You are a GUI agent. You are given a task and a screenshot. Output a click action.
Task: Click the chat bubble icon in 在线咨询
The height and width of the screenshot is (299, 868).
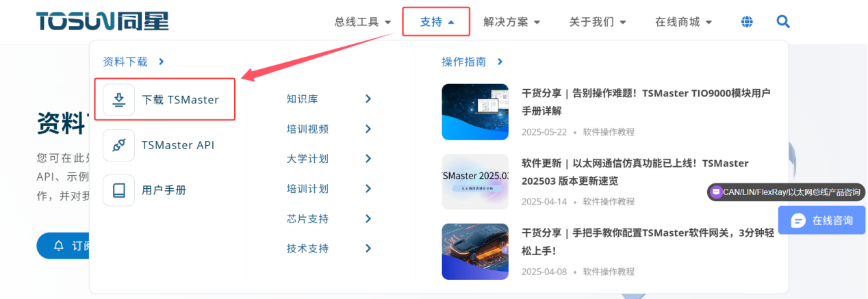tap(798, 220)
